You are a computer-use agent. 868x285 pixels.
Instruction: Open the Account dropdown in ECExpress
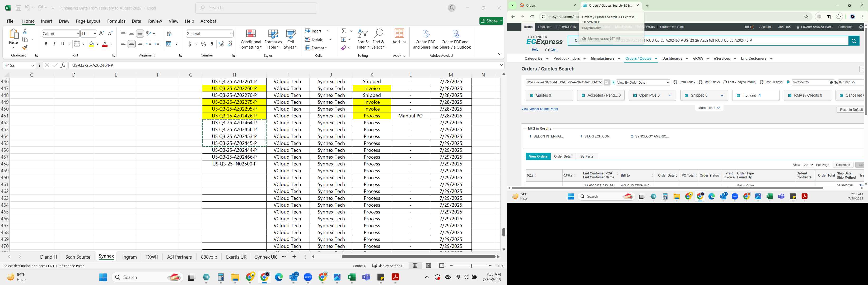point(766,27)
